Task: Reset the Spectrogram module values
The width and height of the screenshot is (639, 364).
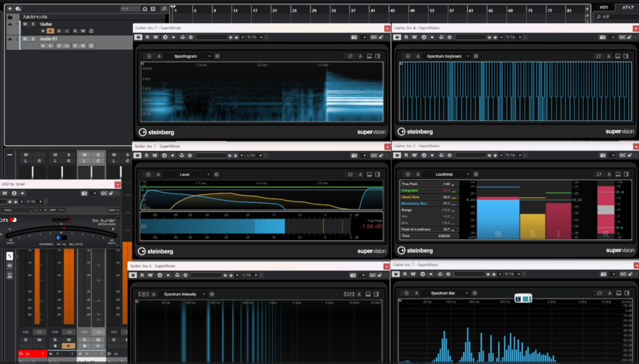Action: pyautogui.click(x=350, y=56)
